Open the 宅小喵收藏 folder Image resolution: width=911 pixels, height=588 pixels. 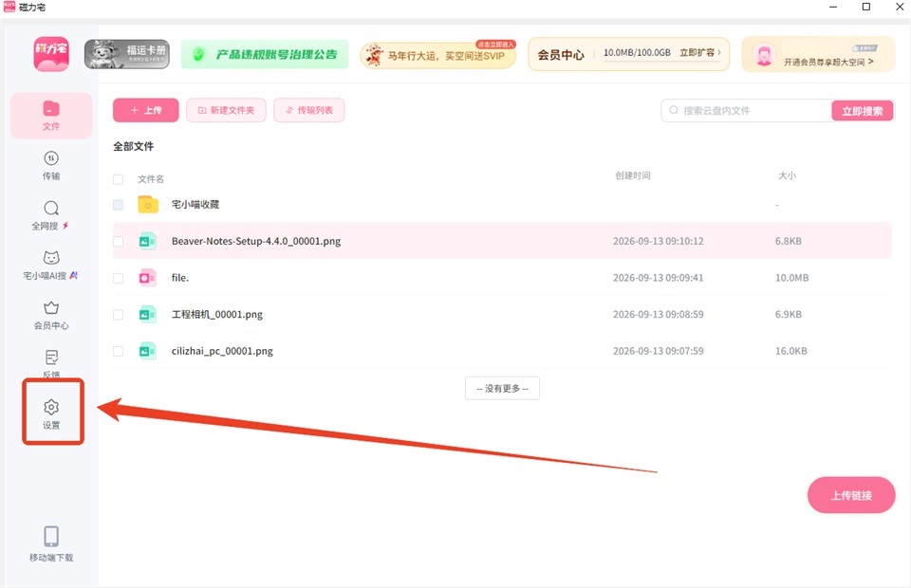point(195,204)
